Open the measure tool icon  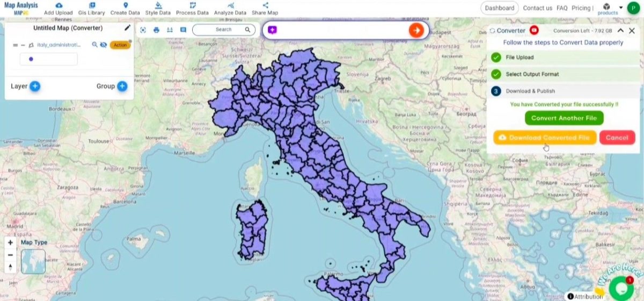pos(170,30)
